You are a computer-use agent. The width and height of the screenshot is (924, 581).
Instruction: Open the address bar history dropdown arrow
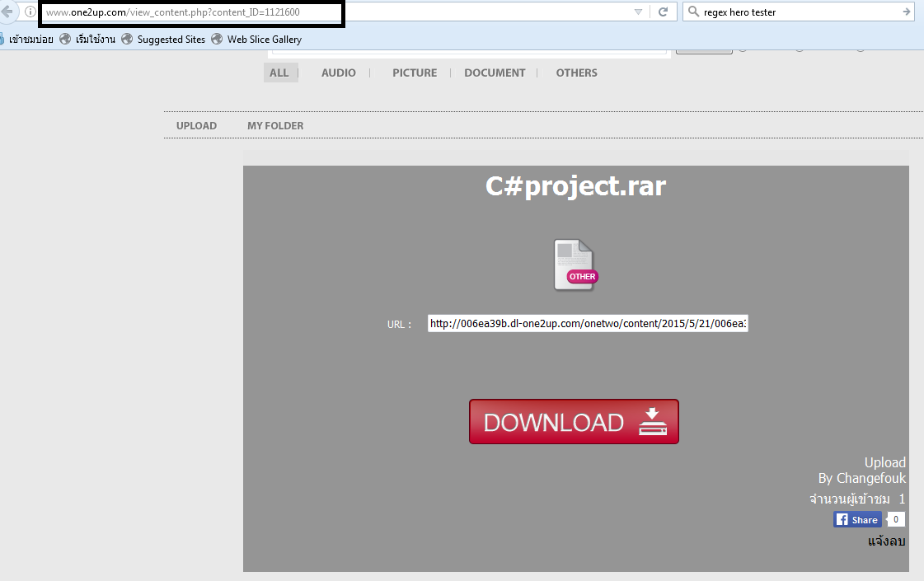click(638, 12)
